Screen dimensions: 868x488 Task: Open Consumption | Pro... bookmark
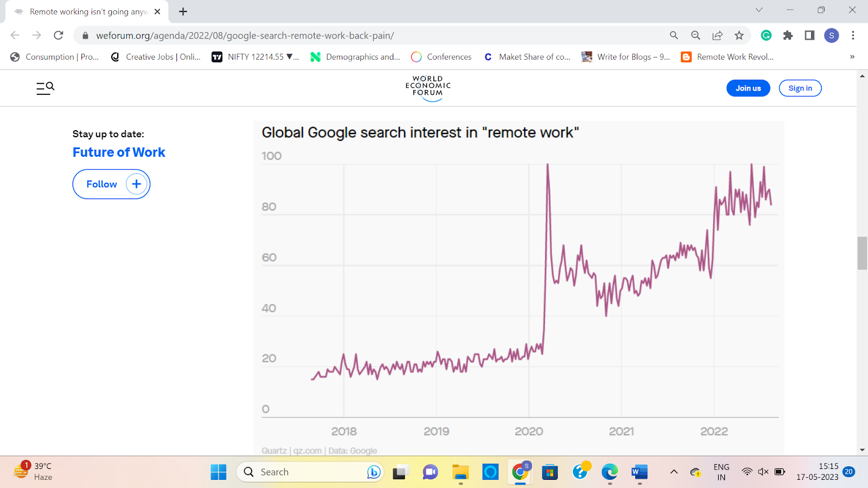tap(55, 57)
